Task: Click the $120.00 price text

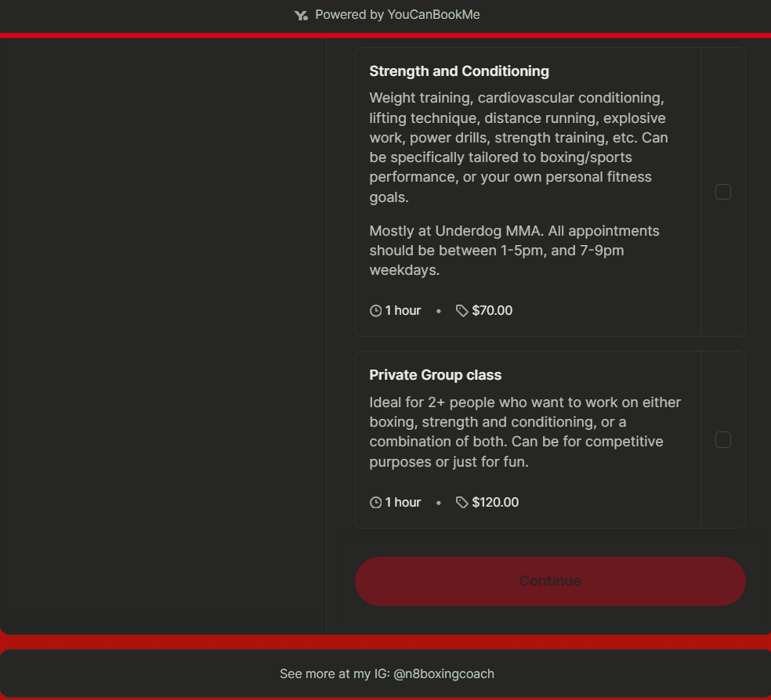Action: click(495, 502)
